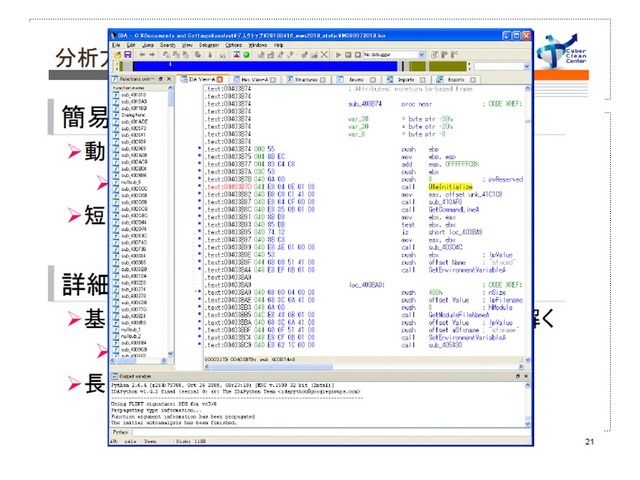
Task: Click first icon right of debugger dropdown
Action: (435, 55)
